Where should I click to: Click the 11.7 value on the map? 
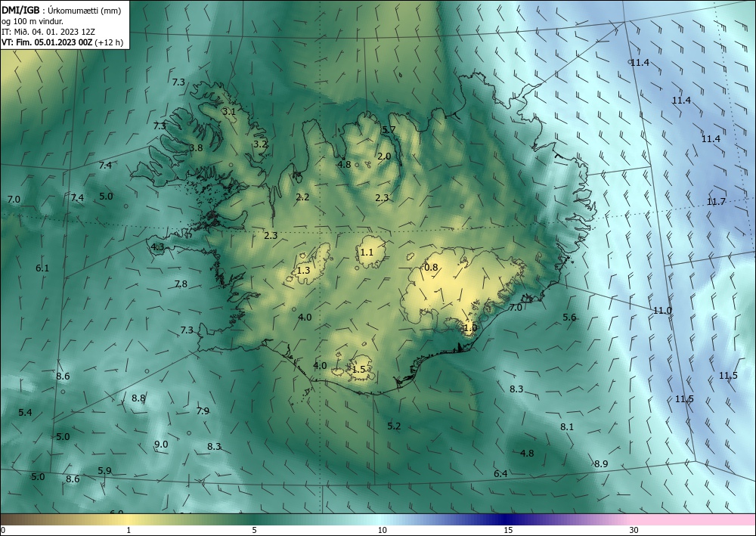(717, 202)
